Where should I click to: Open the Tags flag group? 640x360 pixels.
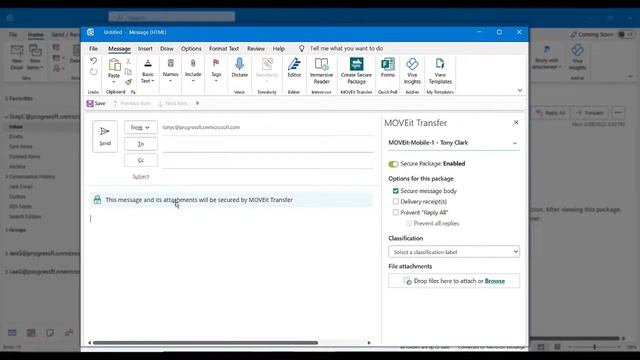pos(216,70)
